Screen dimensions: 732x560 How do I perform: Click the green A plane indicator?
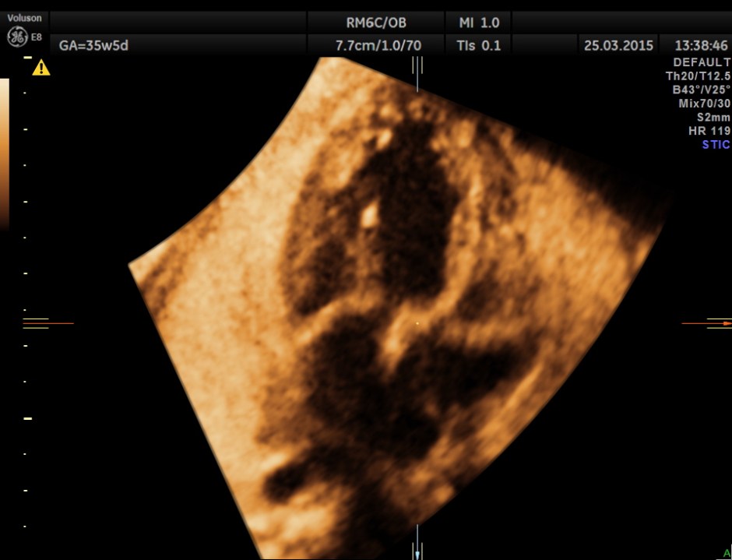tap(727, 554)
